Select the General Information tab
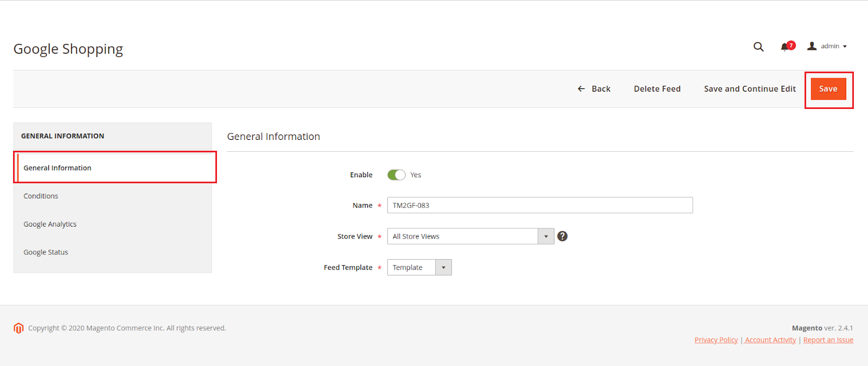Image resolution: width=868 pixels, height=366 pixels. [x=114, y=168]
